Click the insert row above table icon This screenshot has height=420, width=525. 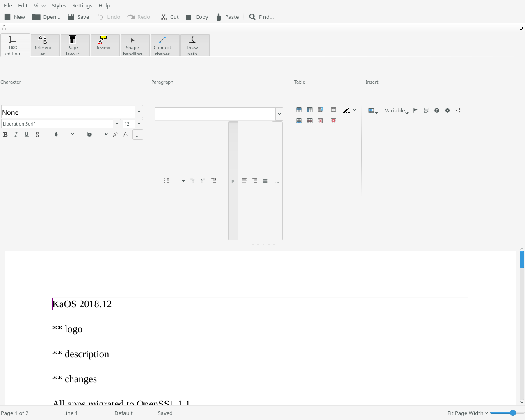(x=299, y=110)
